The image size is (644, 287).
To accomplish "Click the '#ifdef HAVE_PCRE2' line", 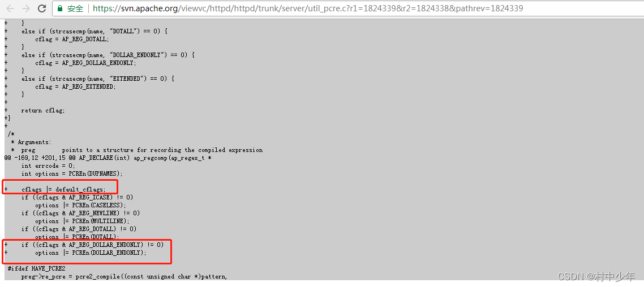I will 37,268.
